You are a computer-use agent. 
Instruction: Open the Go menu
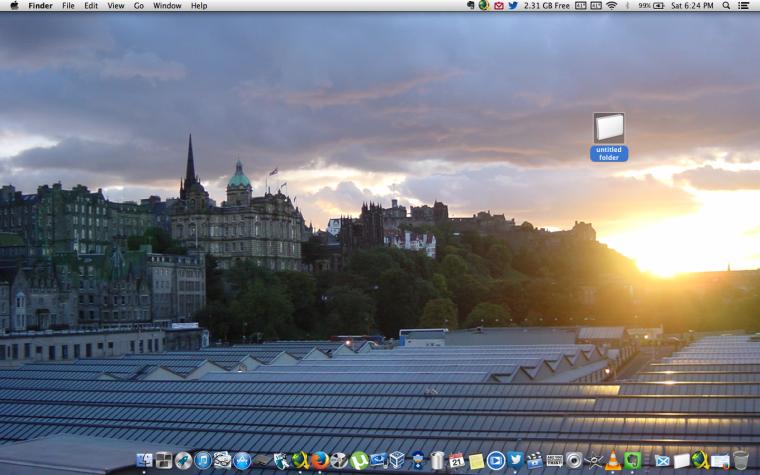tap(139, 6)
